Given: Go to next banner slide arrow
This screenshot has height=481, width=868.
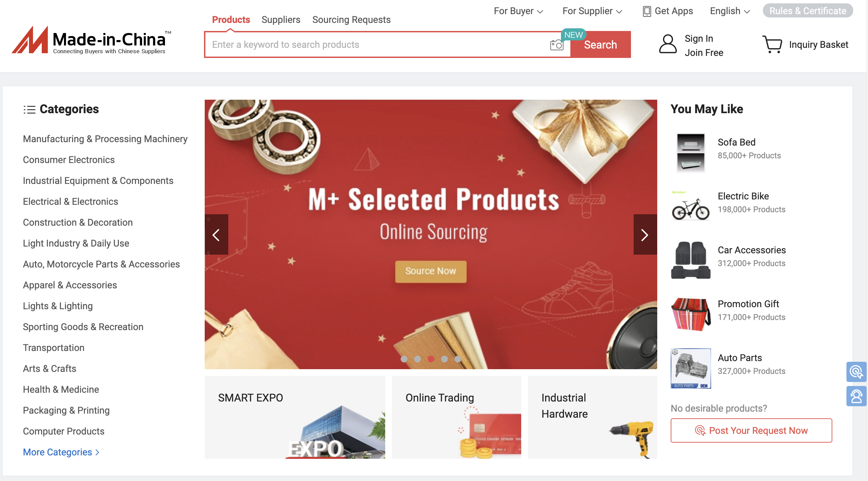Looking at the screenshot, I should (x=645, y=234).
